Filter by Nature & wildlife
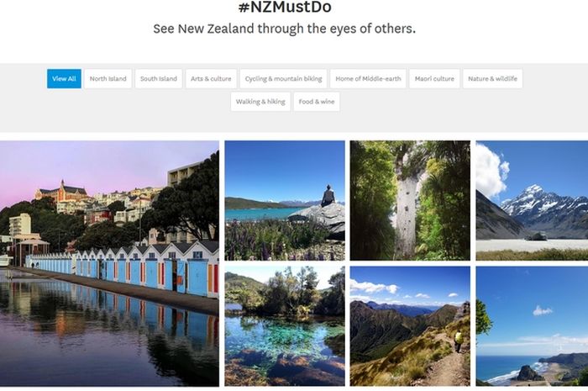Image resolution: width=588 pixels, height=391 pixels. click(492, 79)
